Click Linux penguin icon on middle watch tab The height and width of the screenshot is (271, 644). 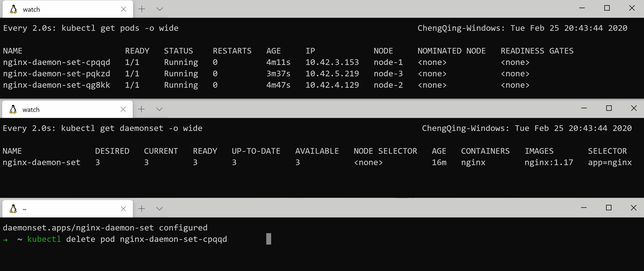pyautogui.click(x=13, y=109)
